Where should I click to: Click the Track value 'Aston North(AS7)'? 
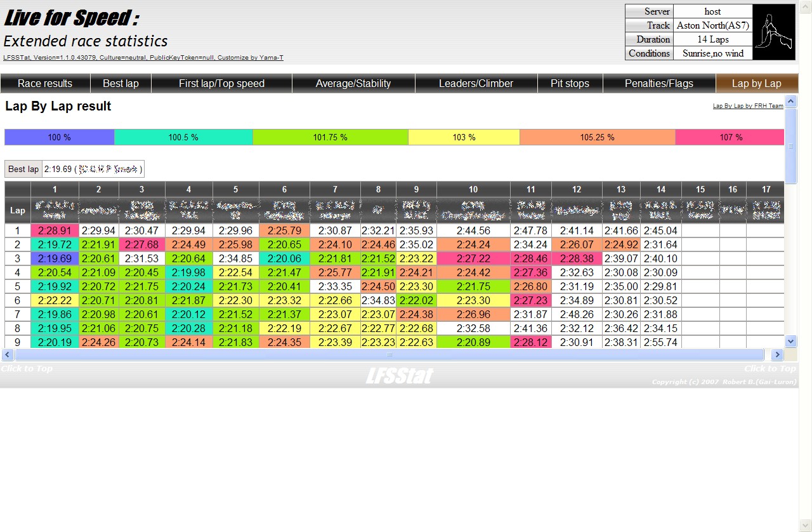[712, 25]
